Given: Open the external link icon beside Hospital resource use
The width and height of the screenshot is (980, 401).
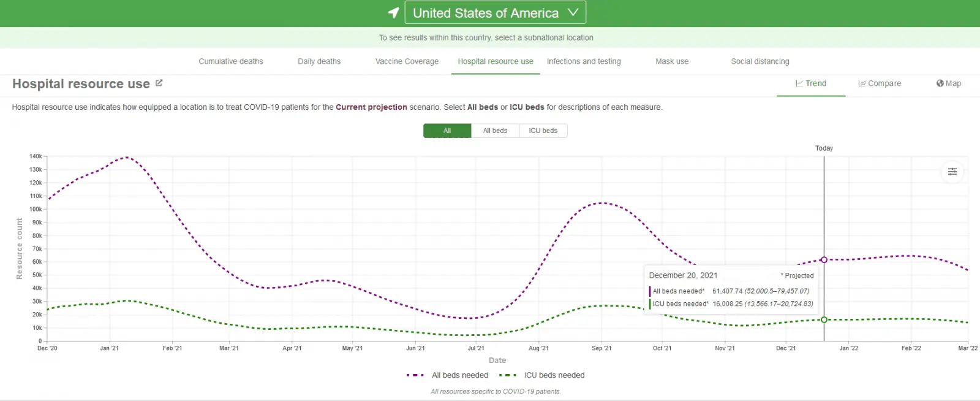Looking at the screenshot, I should [159, 83].
